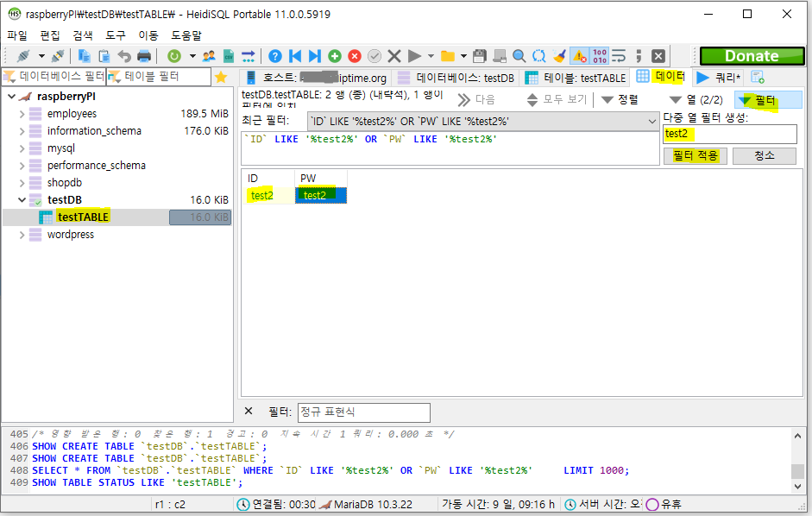Click the 정렬 sorting button

pyautogui.click(x=620, y=100)
